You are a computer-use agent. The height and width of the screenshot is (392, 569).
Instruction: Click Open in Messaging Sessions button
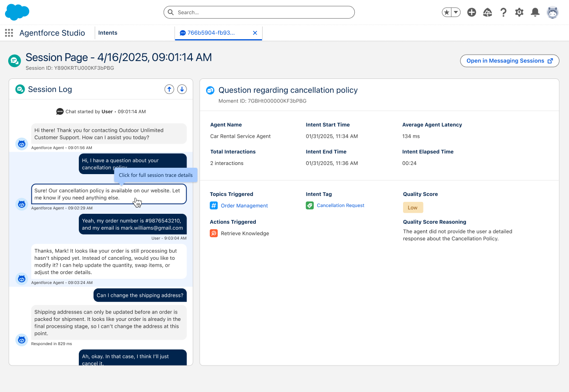[509, 61]
